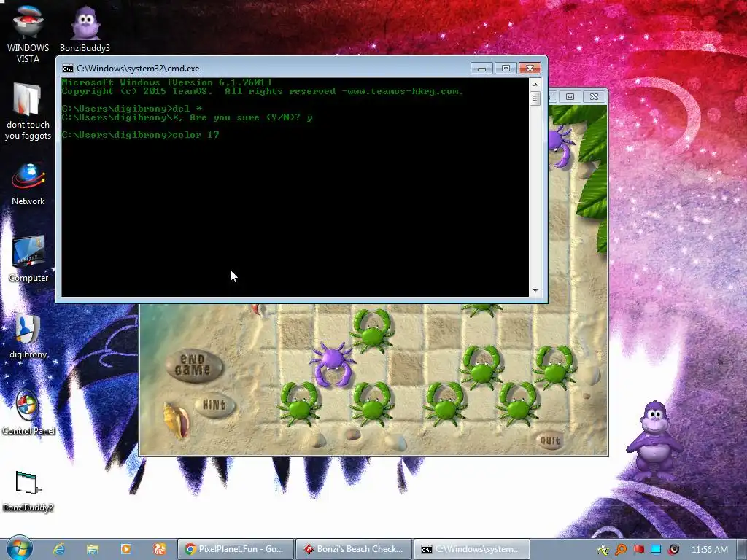Image resolution: width=747 pixels, height=560 pixels.
Task: Open the orange browser icon on the taskbar
Action: click(159, 549)
